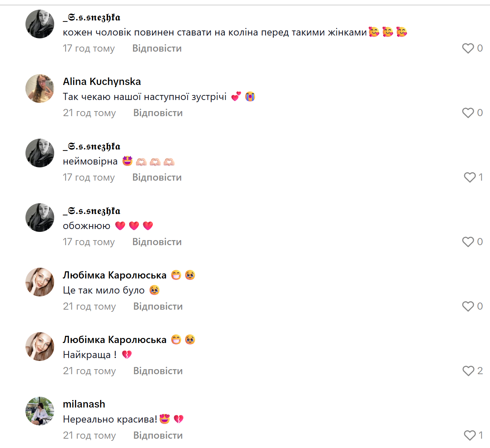Screen dimensions: 490x448
Task: Heart the "Це так мило було" comment
Action: pyautogui.click(x=468, y=306)
